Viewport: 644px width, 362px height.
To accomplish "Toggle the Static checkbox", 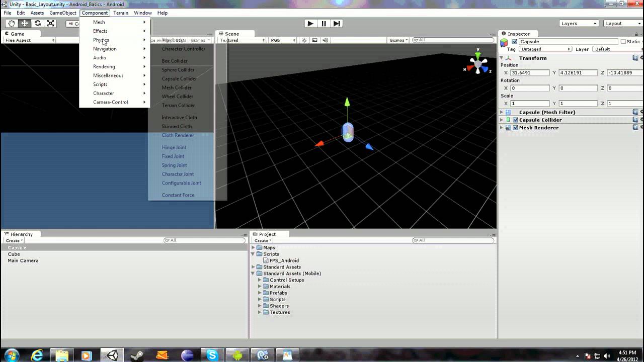I will point(623,42).
